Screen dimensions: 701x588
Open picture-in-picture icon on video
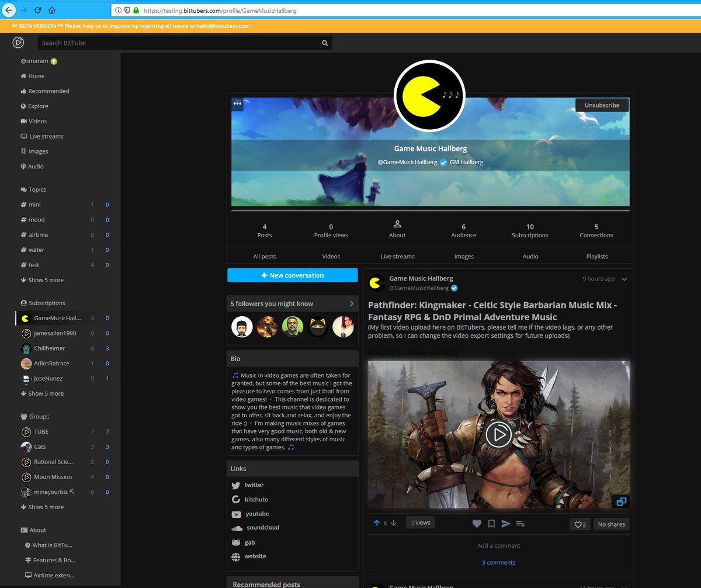click(x=621, y=501)
